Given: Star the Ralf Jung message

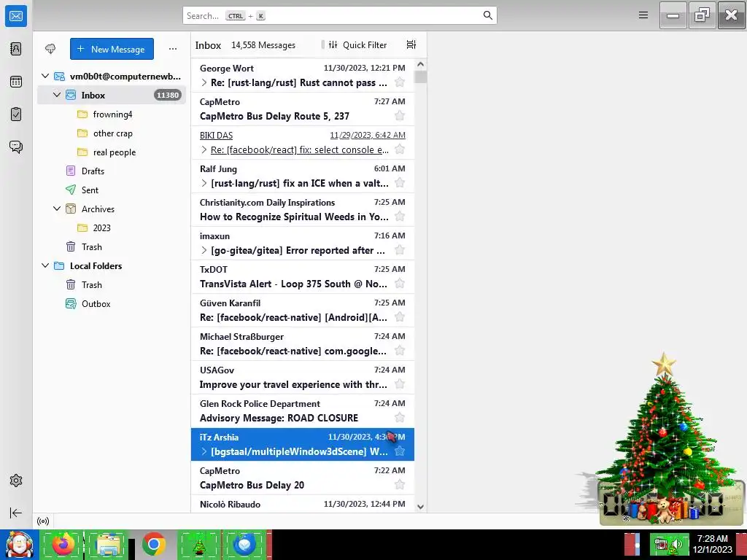Looking at the screenshot, I should 400,183.
